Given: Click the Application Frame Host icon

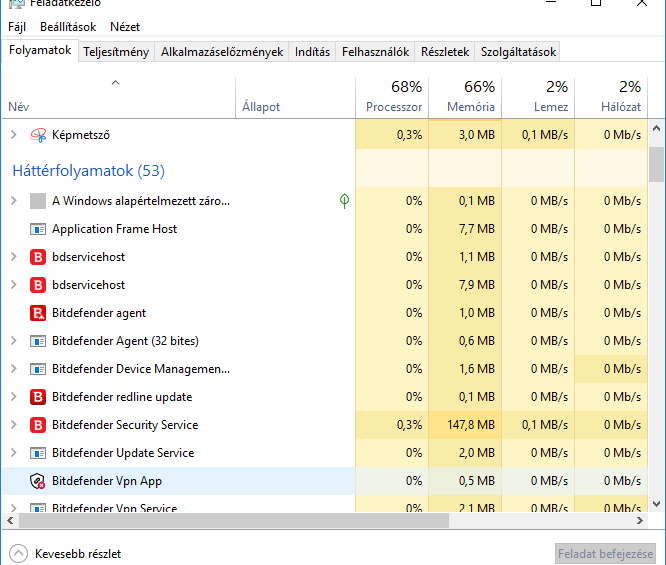Looking at the screenshot, I should pos(38,229).
